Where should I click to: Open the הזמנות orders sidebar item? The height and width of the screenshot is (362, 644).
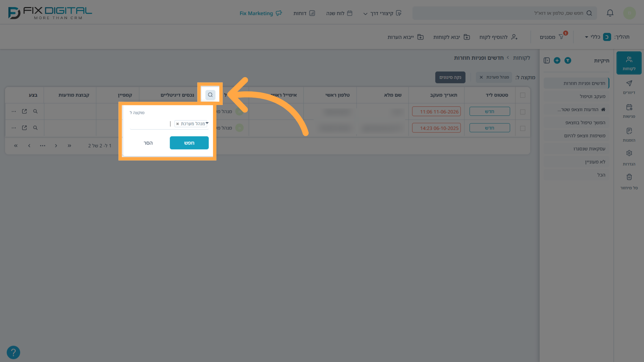point(629,135)
